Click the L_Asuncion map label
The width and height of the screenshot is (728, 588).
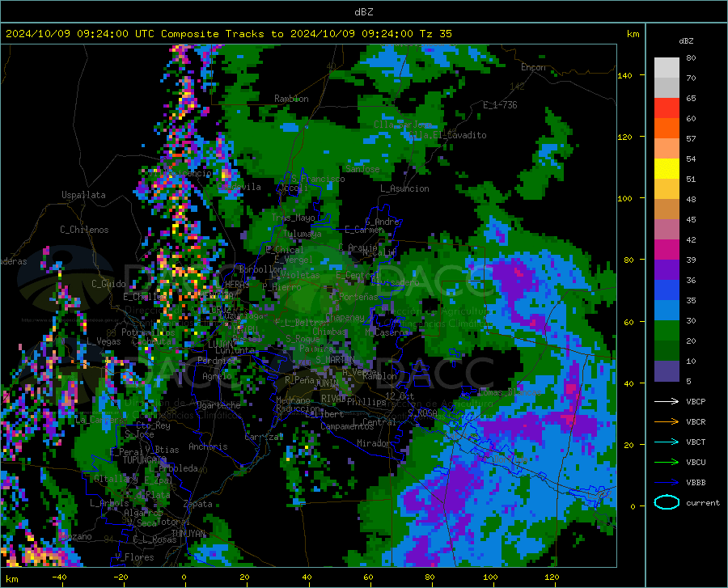(404, 188)
